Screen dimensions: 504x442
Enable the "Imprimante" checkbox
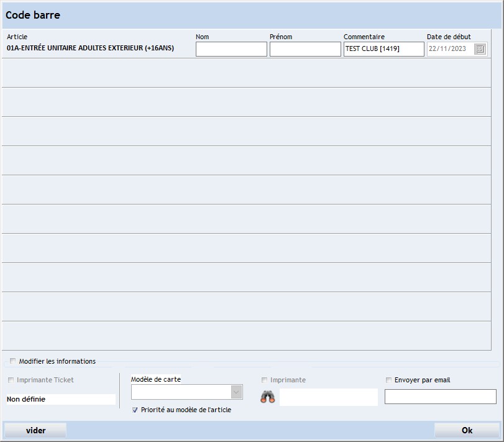click(264, 380)
